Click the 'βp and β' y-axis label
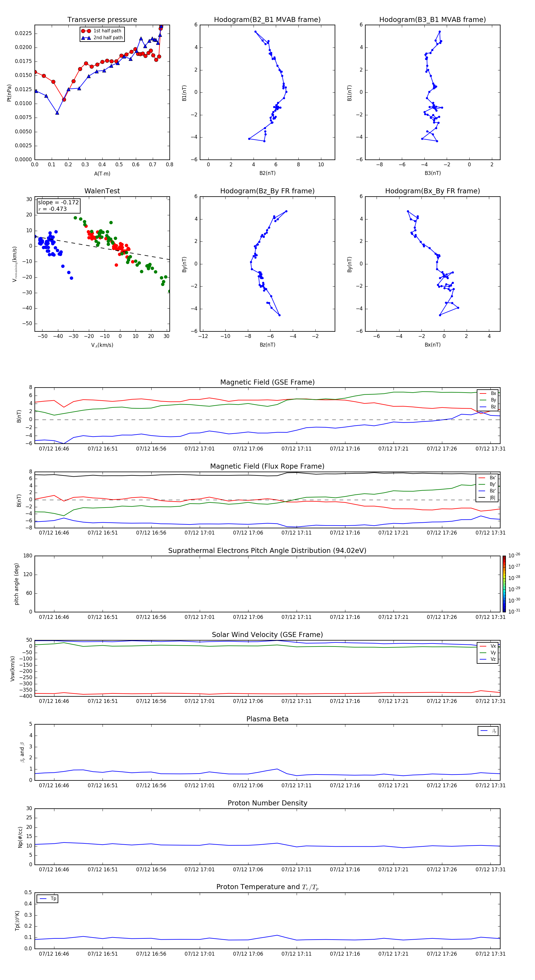 coord(22,752)
